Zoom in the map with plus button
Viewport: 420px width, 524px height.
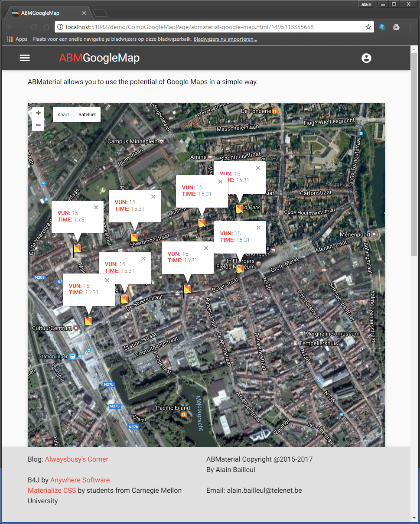(x=38, y=113)
